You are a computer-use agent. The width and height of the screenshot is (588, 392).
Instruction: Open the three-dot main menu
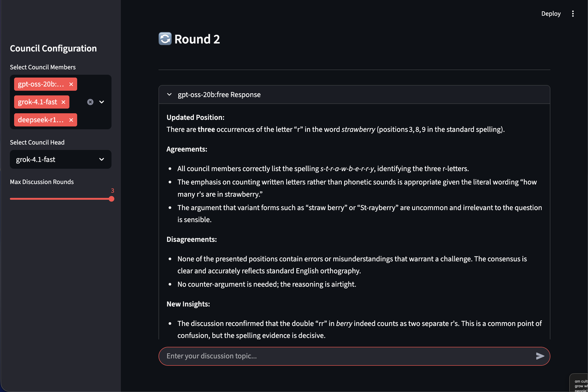573,14
